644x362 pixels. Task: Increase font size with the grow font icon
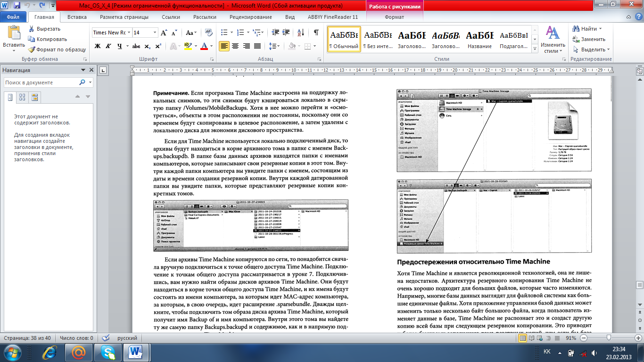(x=164, y=33)
